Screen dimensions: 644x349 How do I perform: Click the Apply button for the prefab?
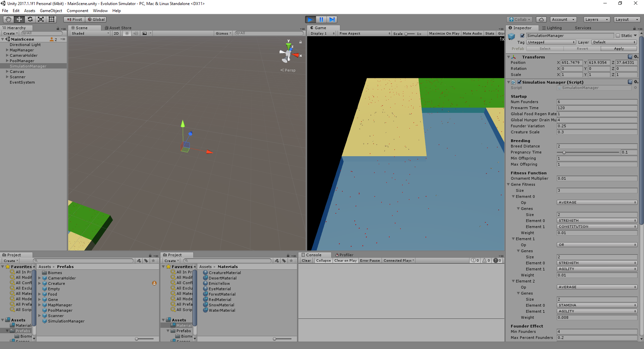click(x=618, y=48)
